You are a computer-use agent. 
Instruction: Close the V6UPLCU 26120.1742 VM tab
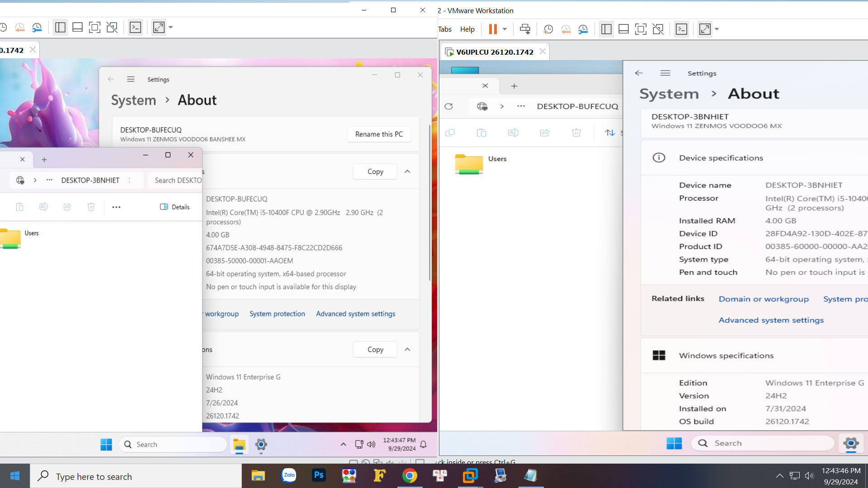pyautogui.click(x=542, y=52)
